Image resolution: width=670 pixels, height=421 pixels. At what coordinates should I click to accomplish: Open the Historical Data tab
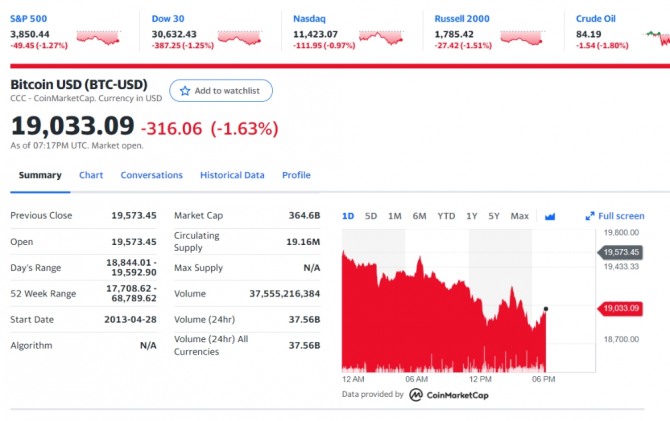pyautogui.click(x=232, y=175)
